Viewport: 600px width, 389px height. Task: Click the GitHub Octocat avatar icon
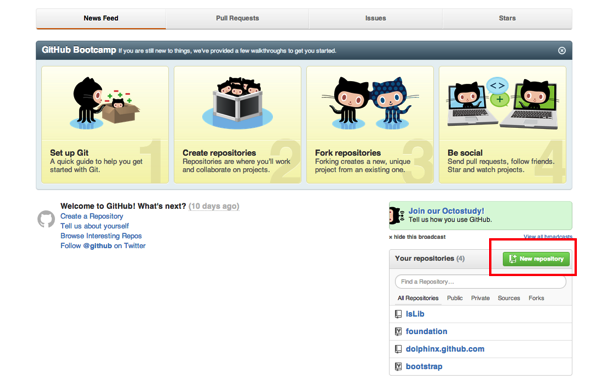coord(46,219)
